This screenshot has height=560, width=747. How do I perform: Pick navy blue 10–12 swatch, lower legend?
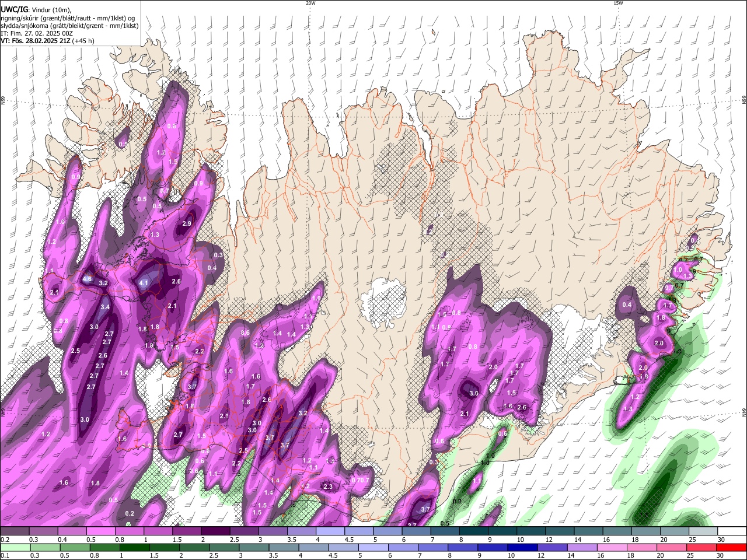click(x=522, y=547)
